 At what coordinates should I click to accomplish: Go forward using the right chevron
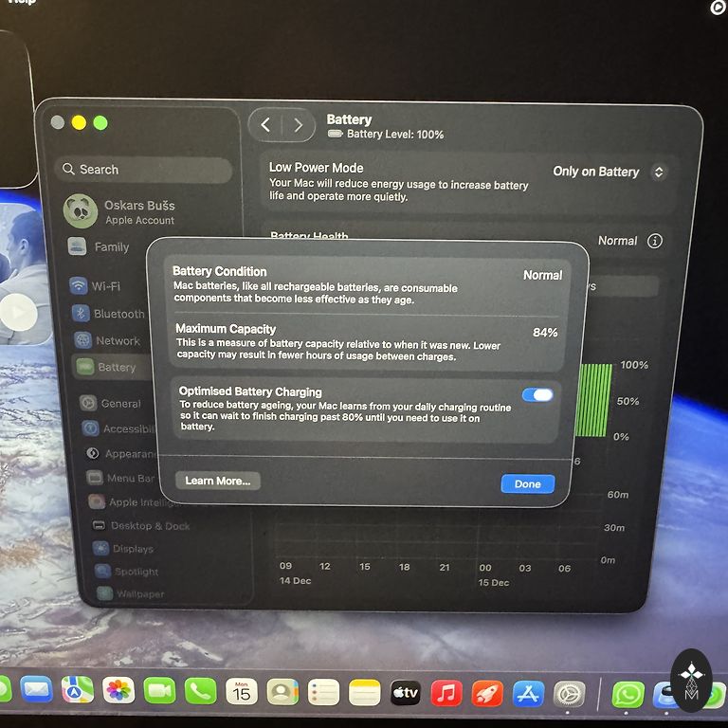point(299,125)
